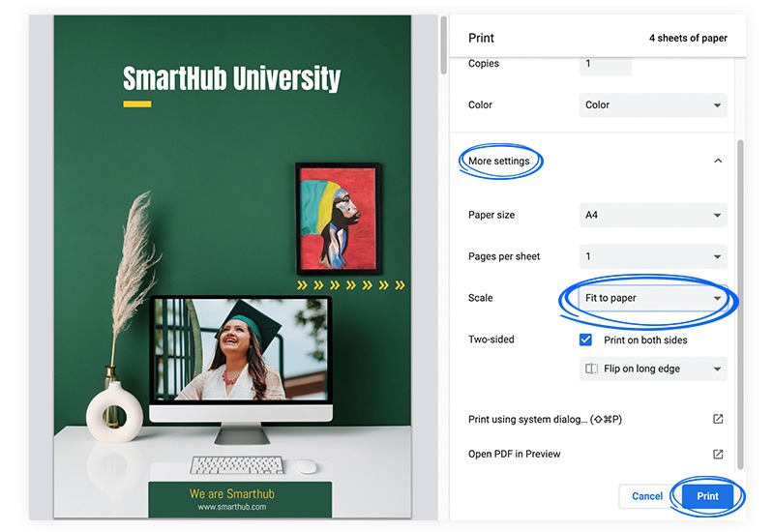Click the 'Scale' label
Viewport: 774px width, 532px height.
click(x=480, y=298)
